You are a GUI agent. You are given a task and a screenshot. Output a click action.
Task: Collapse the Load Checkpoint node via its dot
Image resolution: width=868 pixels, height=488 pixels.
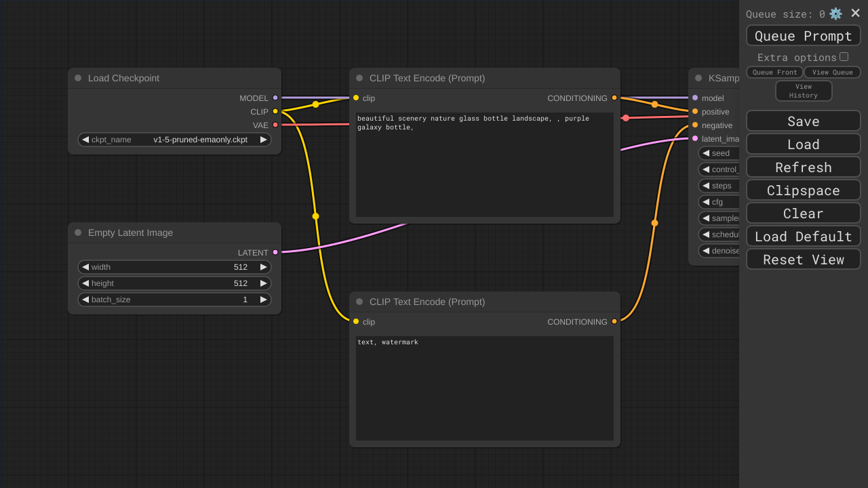pos(78,78)
